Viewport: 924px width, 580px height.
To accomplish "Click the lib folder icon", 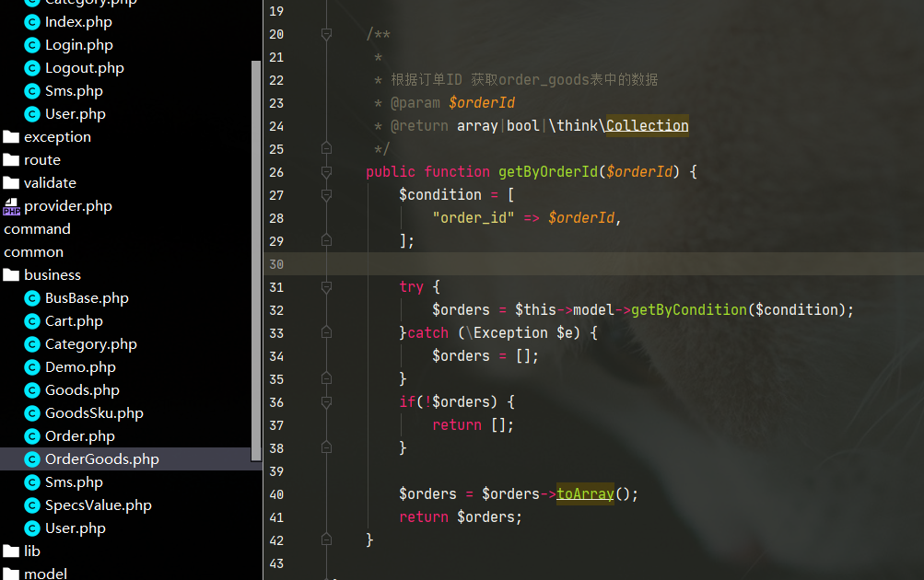I will tap(11, 551).
